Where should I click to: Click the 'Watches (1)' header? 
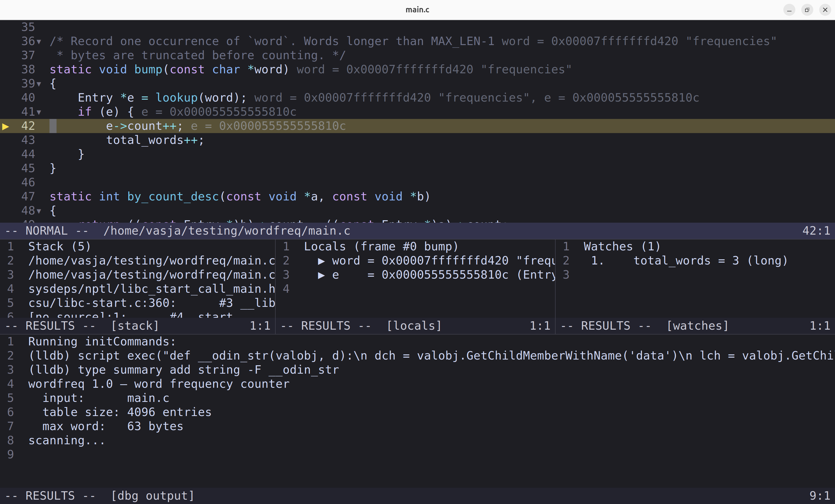[x=622, y=247]
